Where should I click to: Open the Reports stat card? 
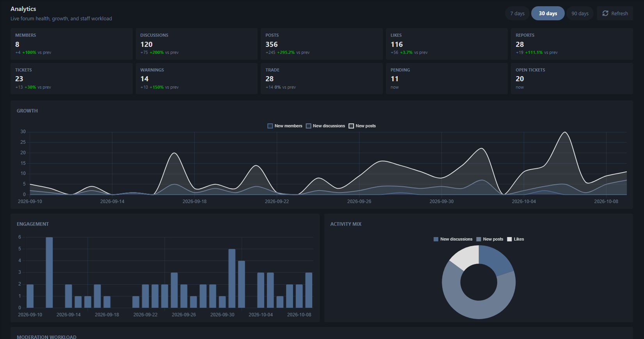pos(572,44)
